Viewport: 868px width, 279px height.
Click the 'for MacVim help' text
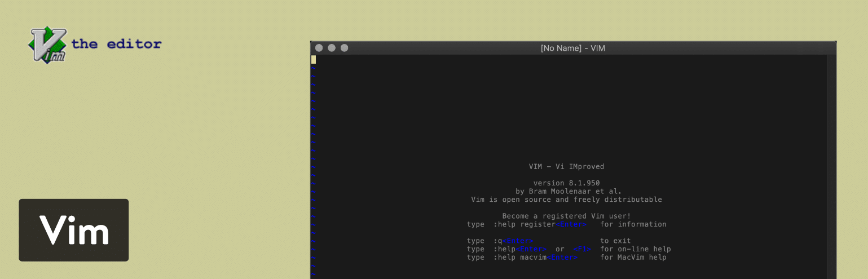click(x=633, y=258)
